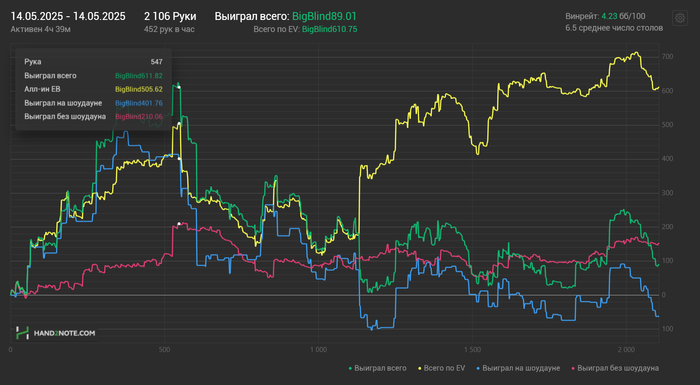This screenshot has height=385, width=700.
Task: Click the white data point on pink line
Action: [x=179, y=223]
